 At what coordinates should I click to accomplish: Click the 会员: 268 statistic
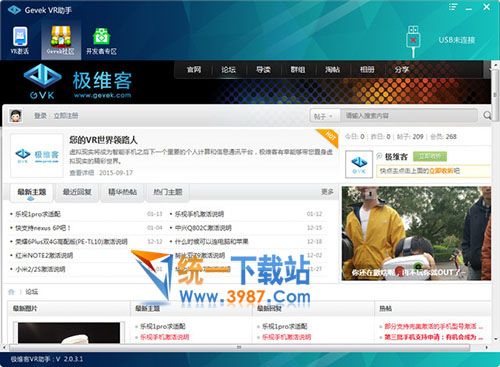point(443,137)
